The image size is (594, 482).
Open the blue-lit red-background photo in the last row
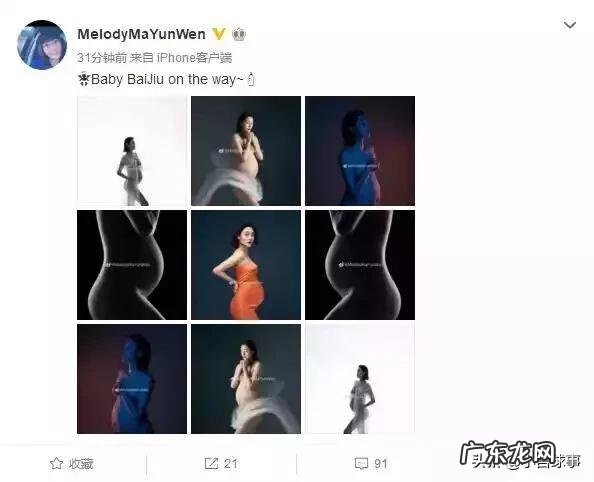132,379
